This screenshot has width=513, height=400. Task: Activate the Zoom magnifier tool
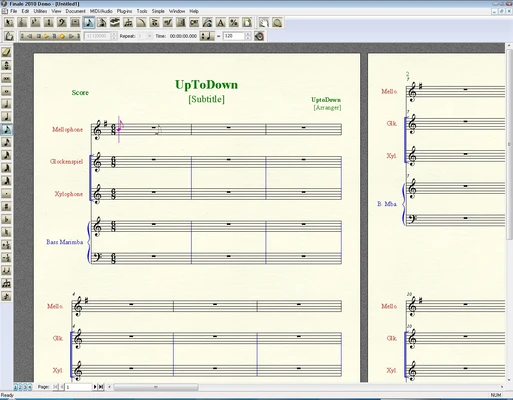pyautogui.click(x=277, y=23)
